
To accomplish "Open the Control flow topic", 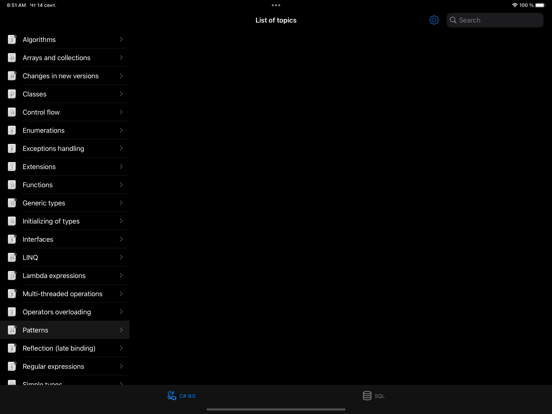I will (x=65, y=112).
